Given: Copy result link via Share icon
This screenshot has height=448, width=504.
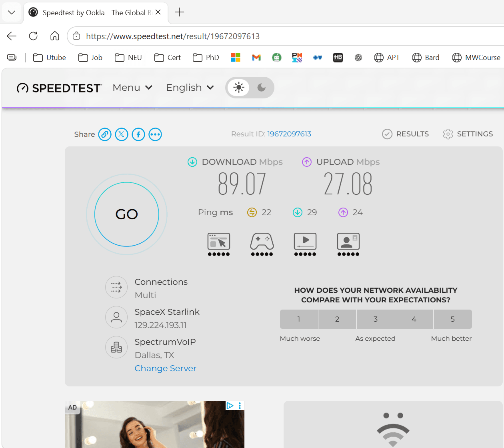Looking at the screenshot, I should coord(105,134).
